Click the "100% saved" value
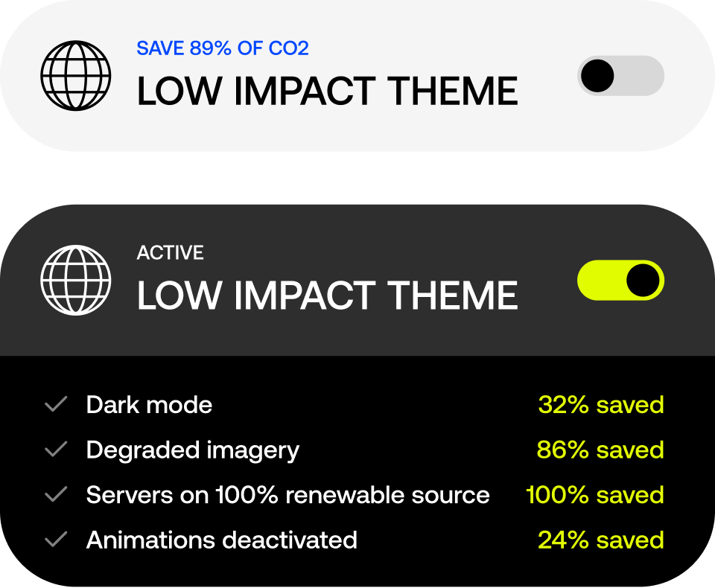Viewport: 715px width, 588px height. tap(594, 495)
